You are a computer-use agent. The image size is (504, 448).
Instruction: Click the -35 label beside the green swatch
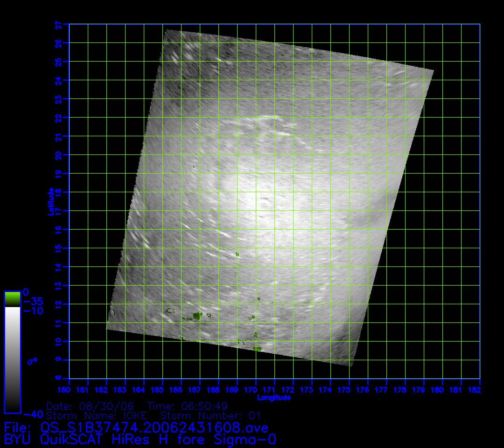click(33, 301)
